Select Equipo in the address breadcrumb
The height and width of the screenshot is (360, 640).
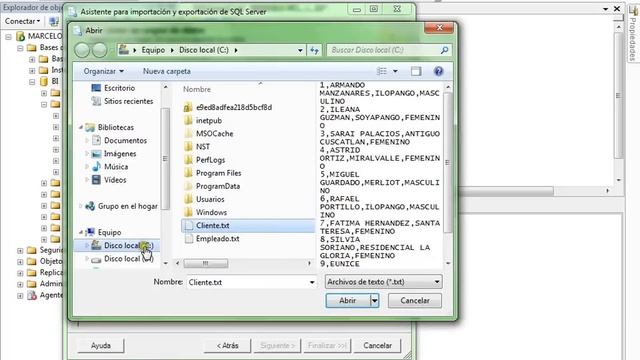coord(153,50)
